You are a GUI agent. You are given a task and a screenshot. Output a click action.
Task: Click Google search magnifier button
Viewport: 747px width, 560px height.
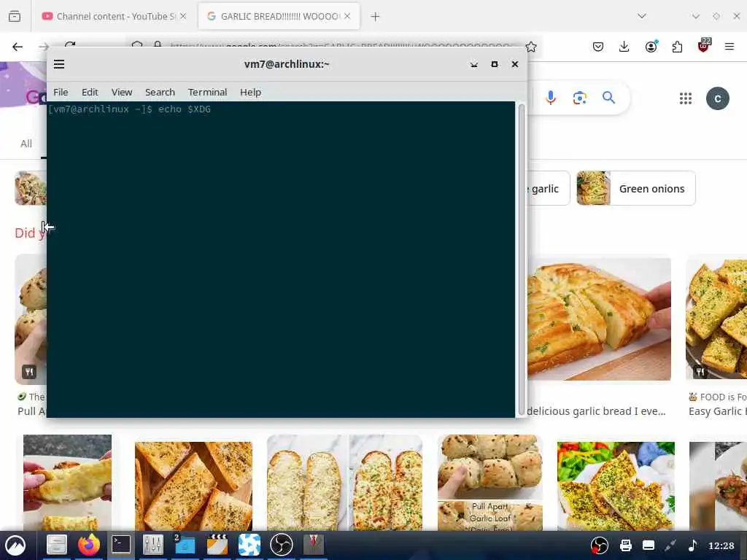pos(608,98)
